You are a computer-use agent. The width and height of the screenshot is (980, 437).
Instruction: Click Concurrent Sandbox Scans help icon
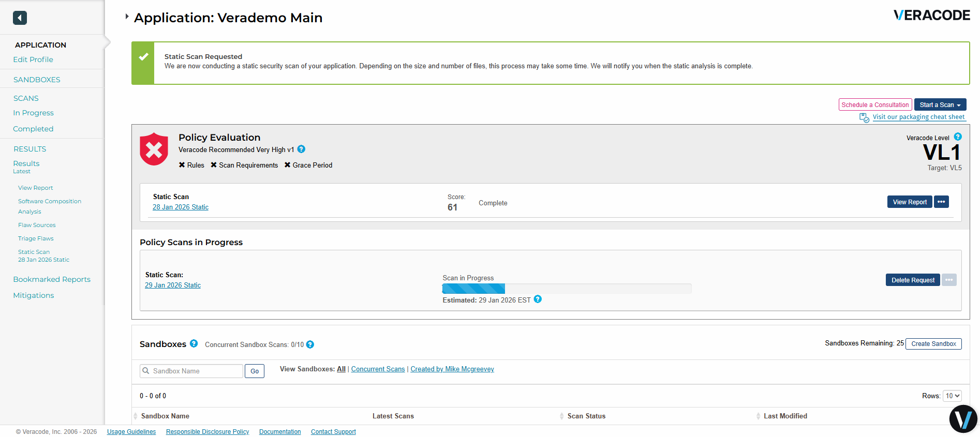click(310, 345)
